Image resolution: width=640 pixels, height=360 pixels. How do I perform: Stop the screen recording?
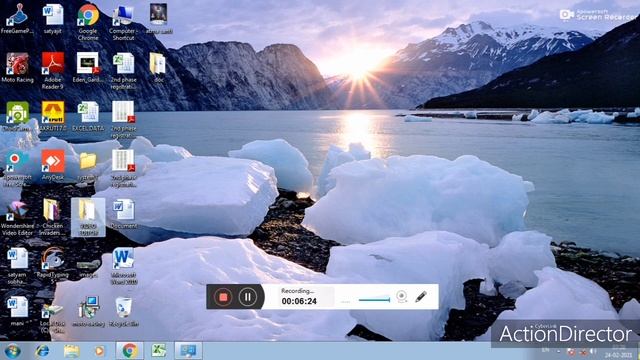(x=223, y=297)
